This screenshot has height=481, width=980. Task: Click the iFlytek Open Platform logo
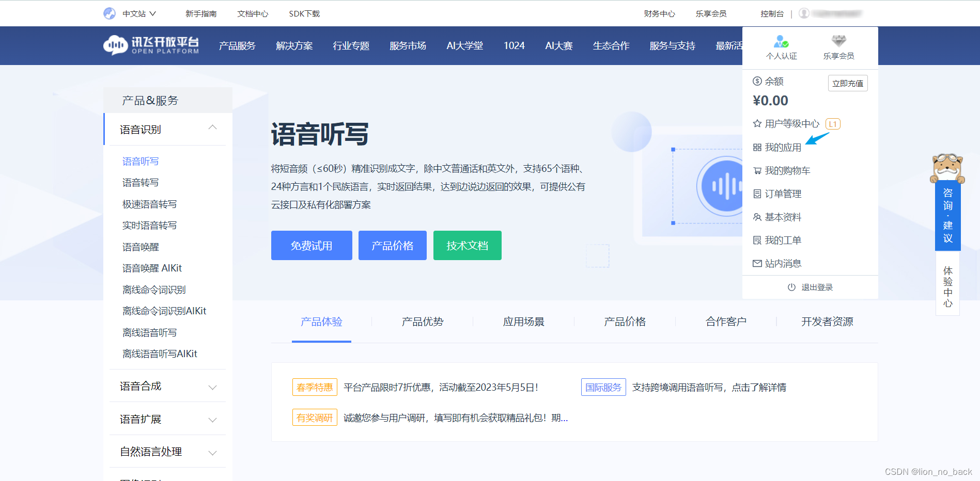pos(151,45)
